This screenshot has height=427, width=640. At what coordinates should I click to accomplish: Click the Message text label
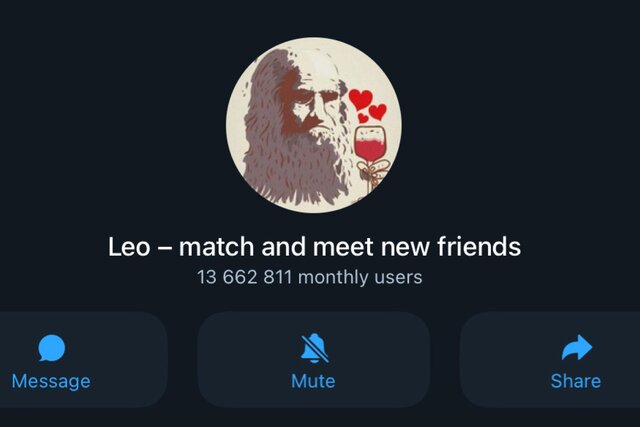(51, 382)
